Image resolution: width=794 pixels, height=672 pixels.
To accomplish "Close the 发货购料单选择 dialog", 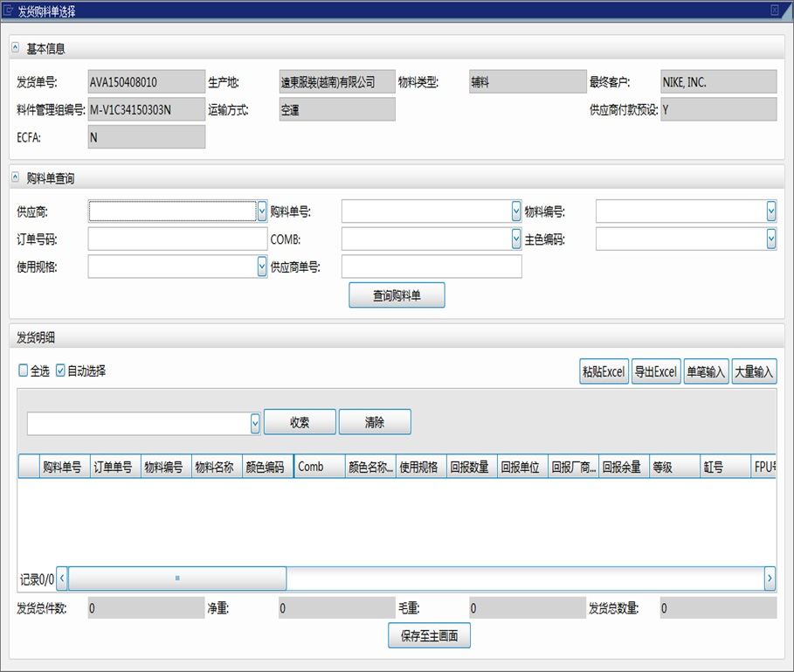I will coord(774,10).
